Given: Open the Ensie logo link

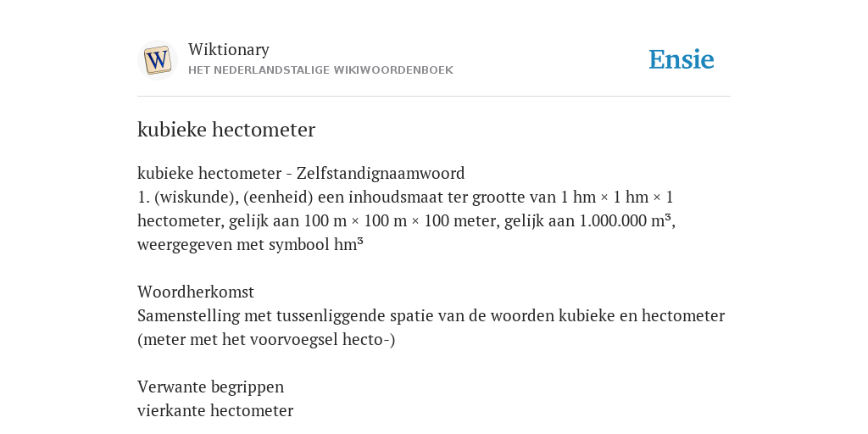Looking at the screenshot, I should [x=682, y=60].
